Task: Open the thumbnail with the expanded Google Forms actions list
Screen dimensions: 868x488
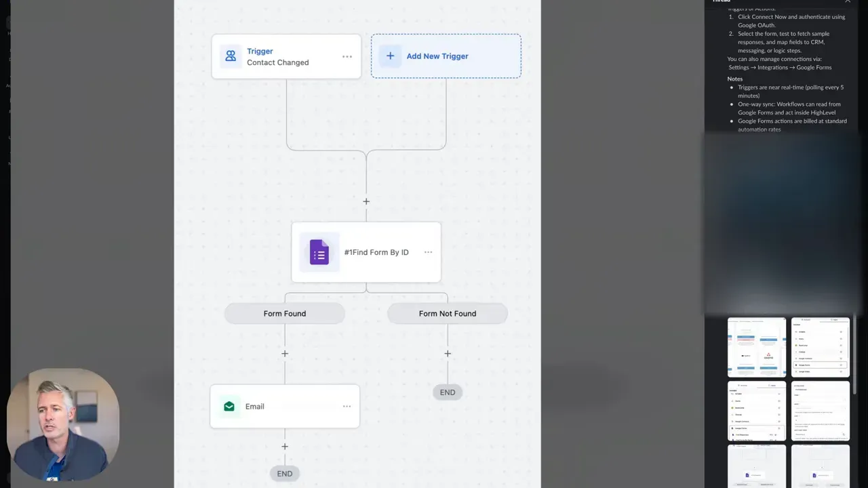Action: (757, 411)
